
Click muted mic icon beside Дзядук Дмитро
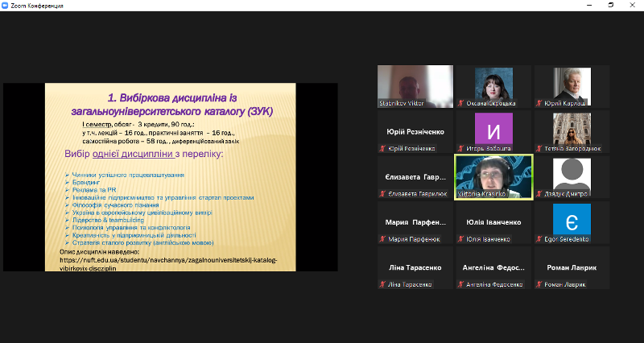[539, 194]
